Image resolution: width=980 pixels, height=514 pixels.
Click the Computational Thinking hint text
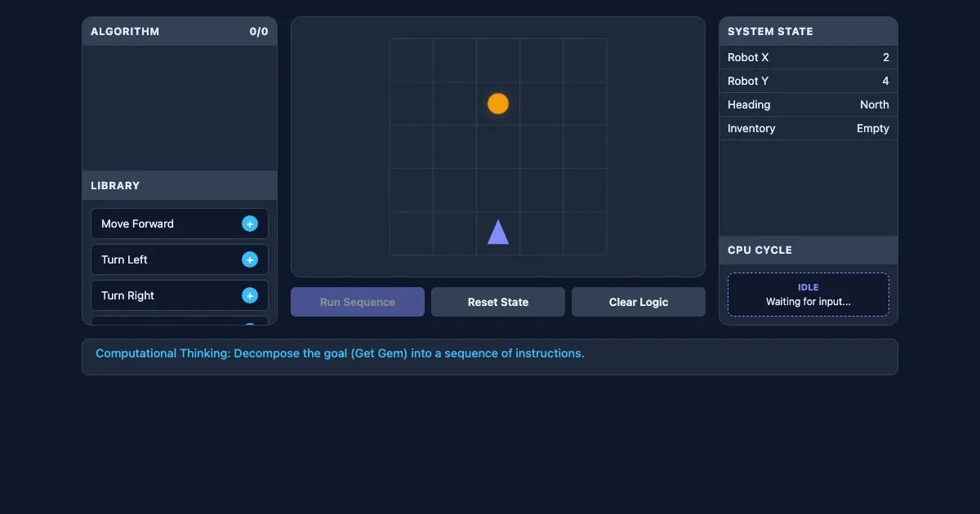[x=340, y=353]
